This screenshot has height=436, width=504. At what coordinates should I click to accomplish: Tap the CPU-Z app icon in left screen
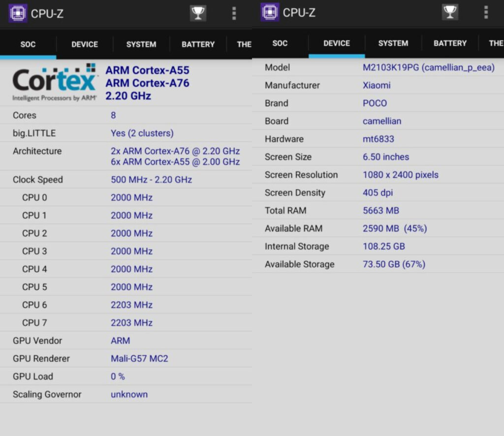[x=18, y=13]
